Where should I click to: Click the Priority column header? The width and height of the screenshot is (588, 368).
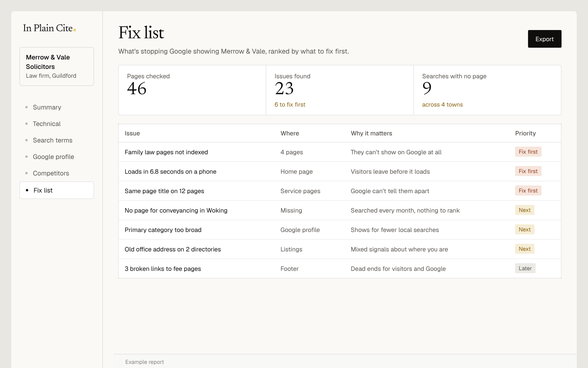click(x=525, y=133)
